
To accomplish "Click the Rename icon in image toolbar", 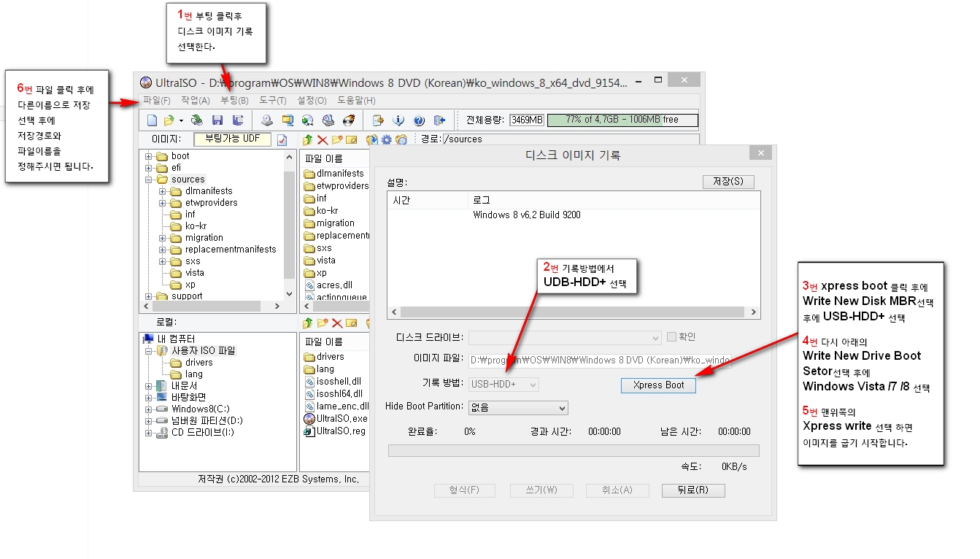I will pos(351,139).
